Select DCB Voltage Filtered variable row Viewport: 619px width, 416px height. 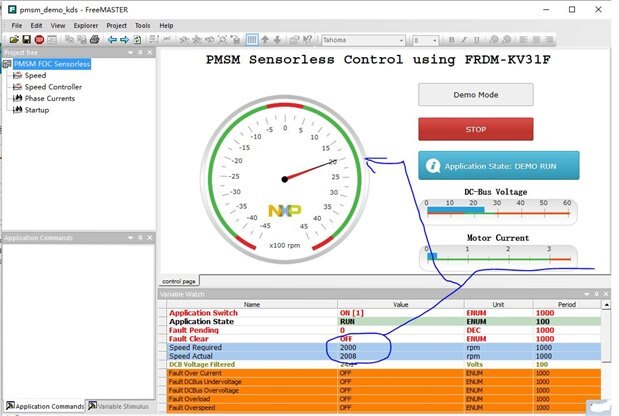(x=384, y=364)
